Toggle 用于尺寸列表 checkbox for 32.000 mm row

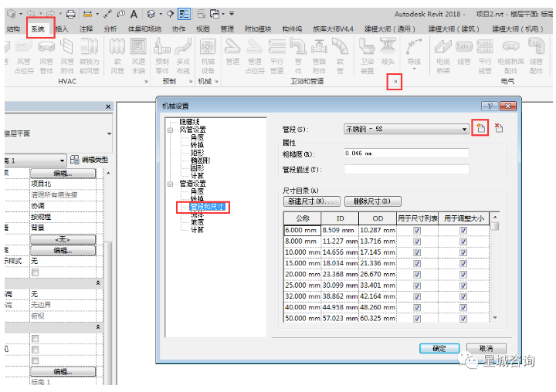point(417,296)
